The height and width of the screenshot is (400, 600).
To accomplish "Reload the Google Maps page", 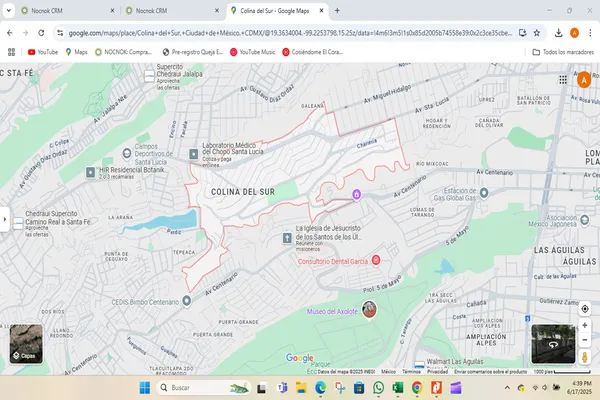I will click(x=41, y=33).
